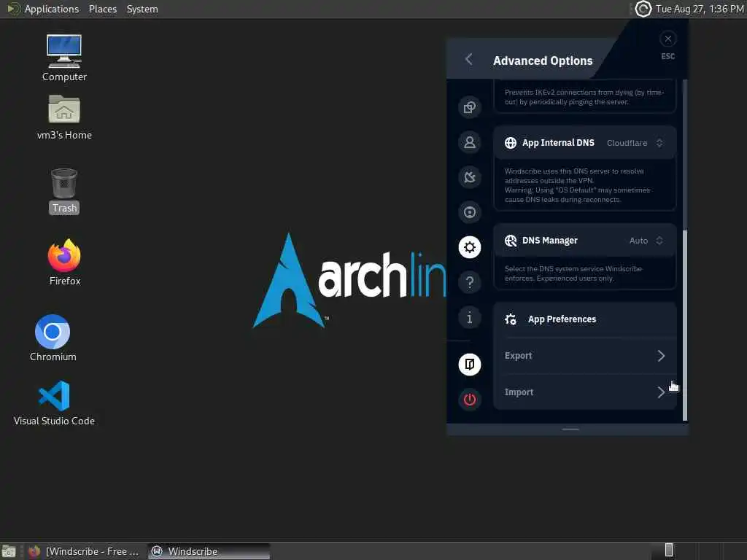The image size is (747, 560).
Task: Select the Advanced Options gear icon
Action: 469,247
